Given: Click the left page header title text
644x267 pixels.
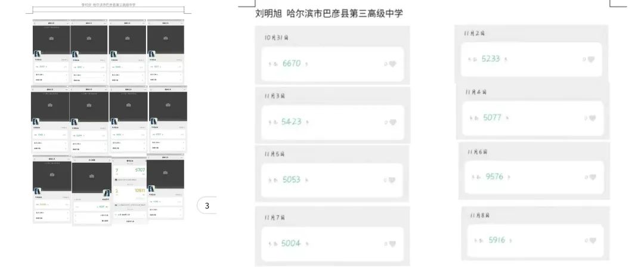Looking at the screenshot, I should pyautogui.click(x=109, y=5).
